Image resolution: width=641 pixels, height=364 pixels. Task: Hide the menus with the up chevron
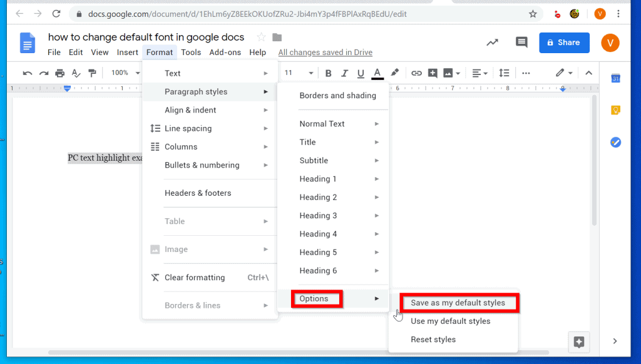pos(588,73)
